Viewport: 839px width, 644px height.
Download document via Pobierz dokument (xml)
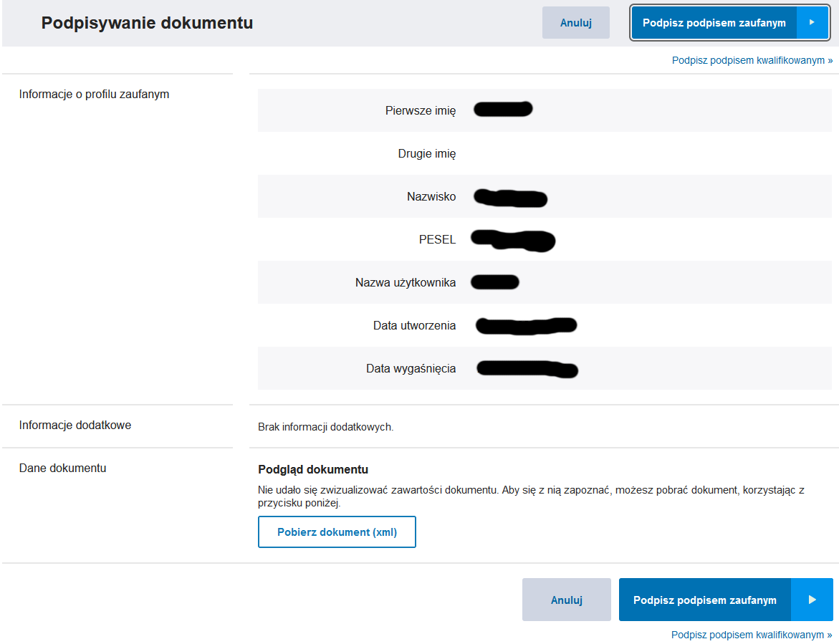337,532
